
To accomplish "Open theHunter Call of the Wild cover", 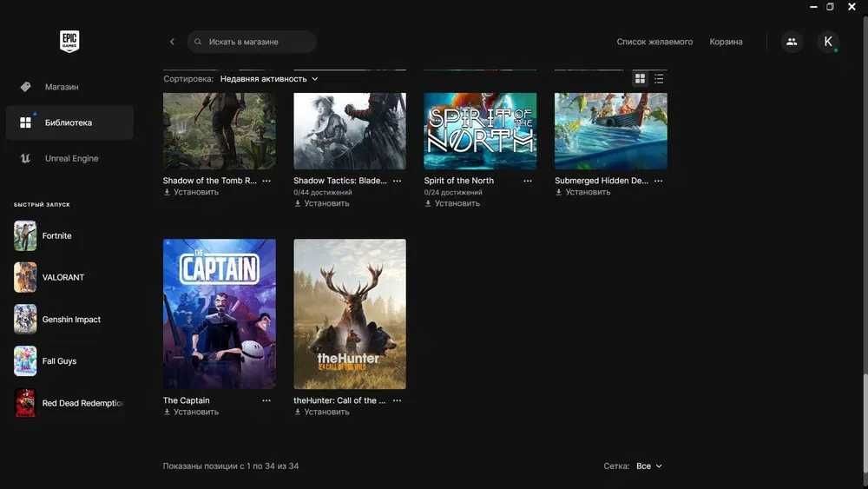I will tap(350, 314).
